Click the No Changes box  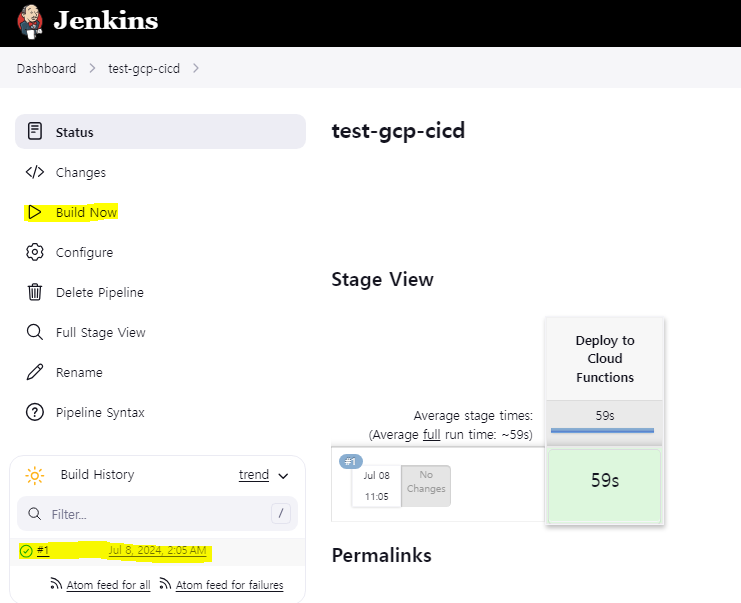pyautogui.click(x=426, y=486)
